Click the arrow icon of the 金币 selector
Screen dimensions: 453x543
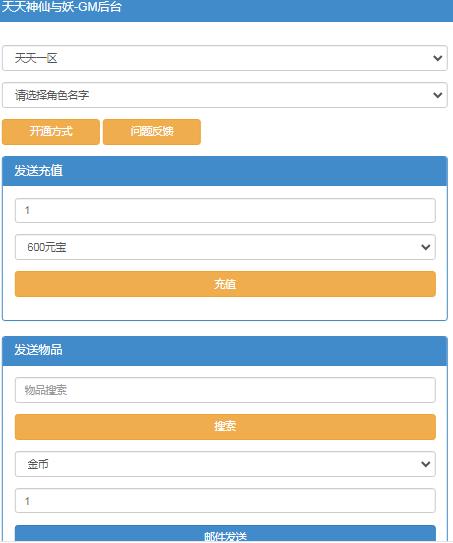click(426, 464)
